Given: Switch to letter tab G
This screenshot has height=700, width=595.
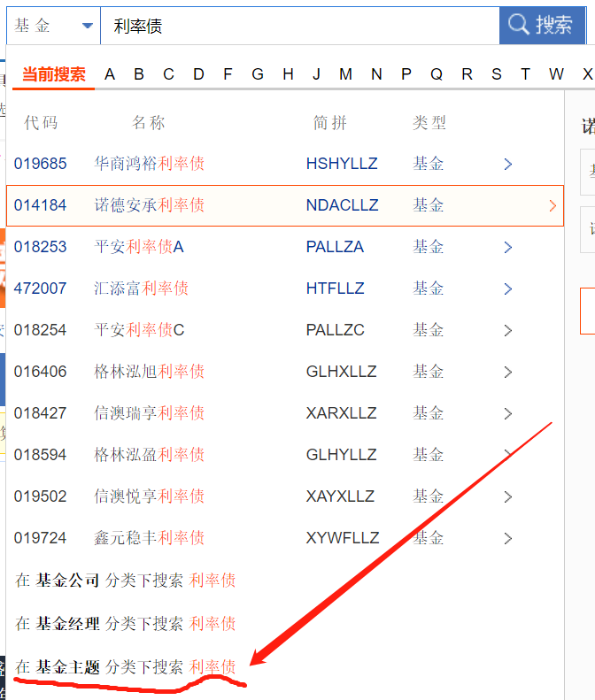Looking at the screenshot, I should pos(258,74).
